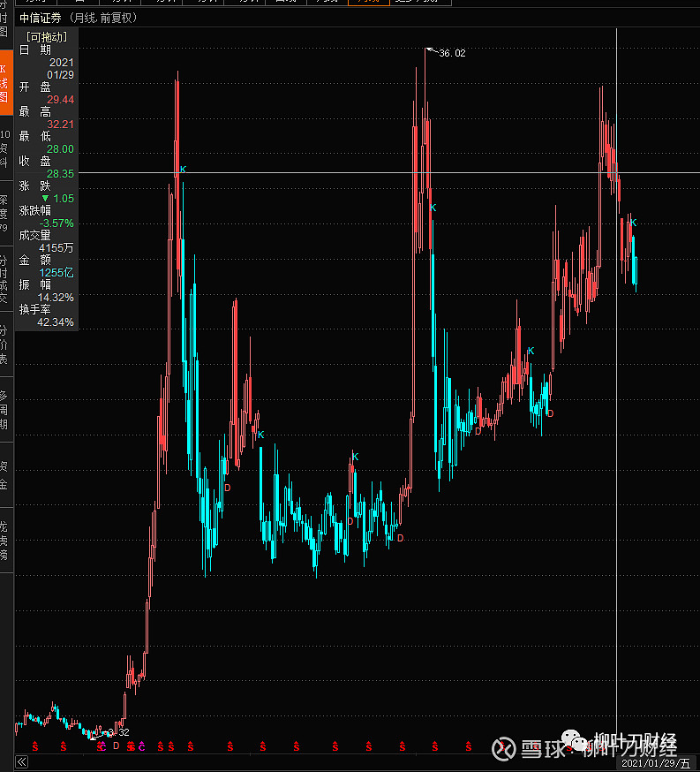Screen dimensions: 700x772
Task: Click the closing price 28.35 value
Action: pos(61,174)
